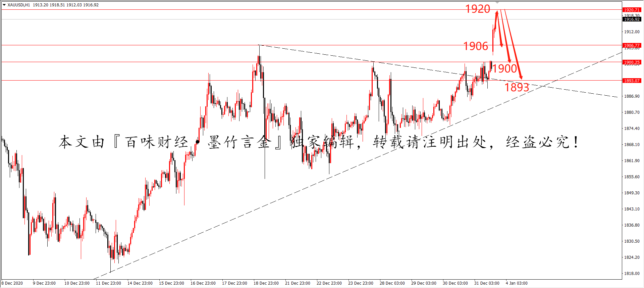Click the 1830.50 price axis label
This screenshot has height=288, width=644.
click(x=632, y=241)
